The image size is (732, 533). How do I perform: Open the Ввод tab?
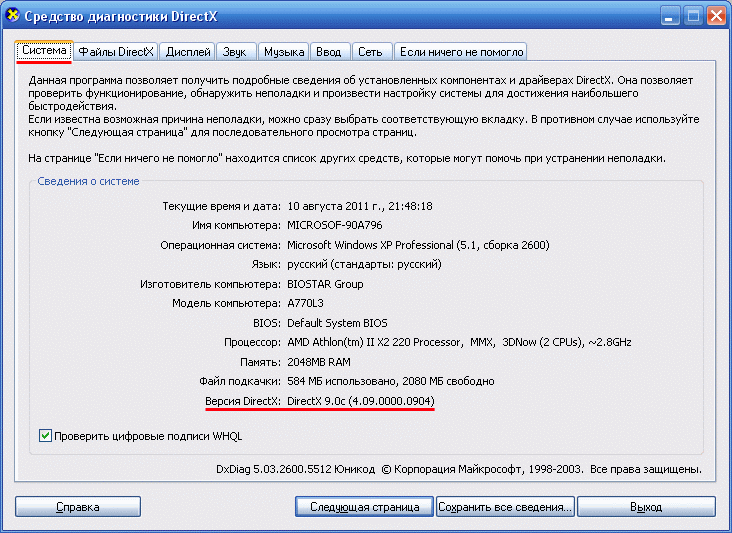click(x=329, y=52)
